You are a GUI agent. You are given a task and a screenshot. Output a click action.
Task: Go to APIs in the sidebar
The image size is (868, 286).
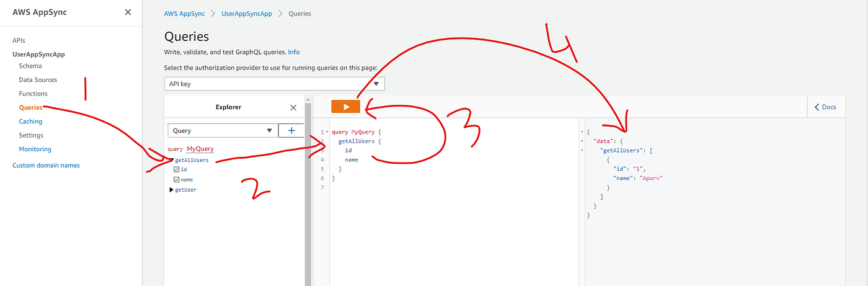tap(19, 40)
